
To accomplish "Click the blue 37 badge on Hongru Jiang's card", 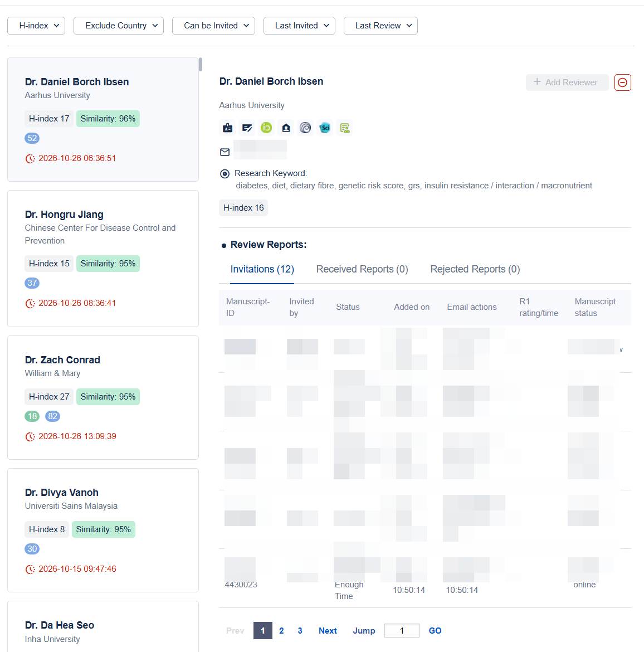I will coord(32,283).
